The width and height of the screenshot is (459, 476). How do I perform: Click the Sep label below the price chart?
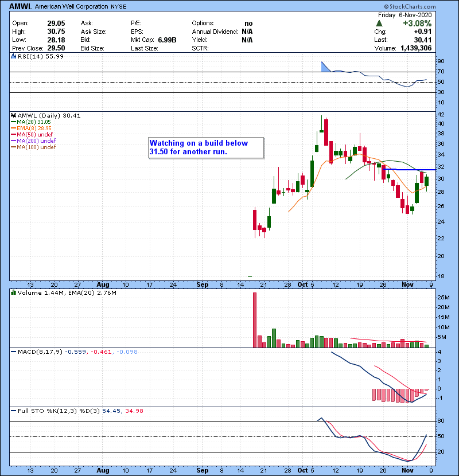[x=203, y=284]
